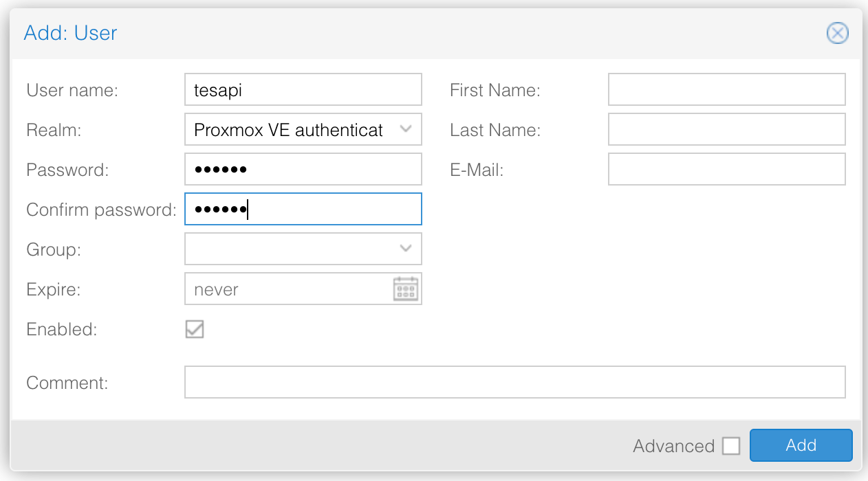Click into the Password field

point(303,170)
